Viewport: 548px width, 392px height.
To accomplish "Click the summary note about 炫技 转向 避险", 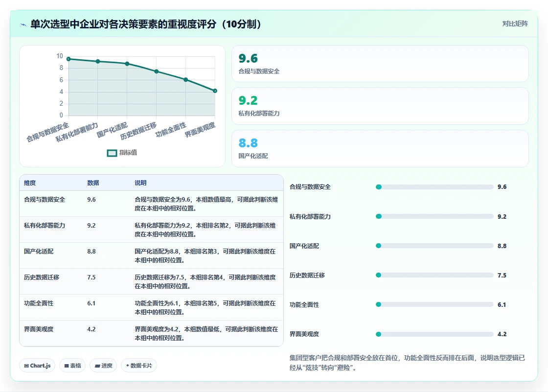I will click(x=407, y=363).
